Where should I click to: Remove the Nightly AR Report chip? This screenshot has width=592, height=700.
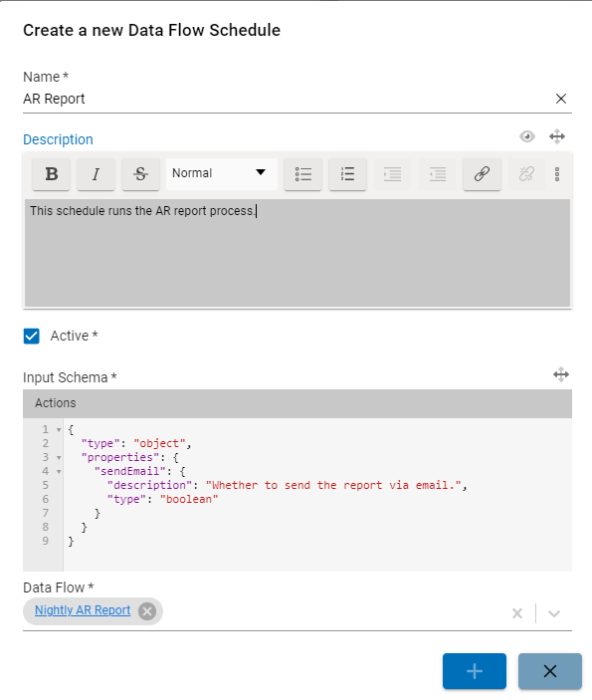147,611
